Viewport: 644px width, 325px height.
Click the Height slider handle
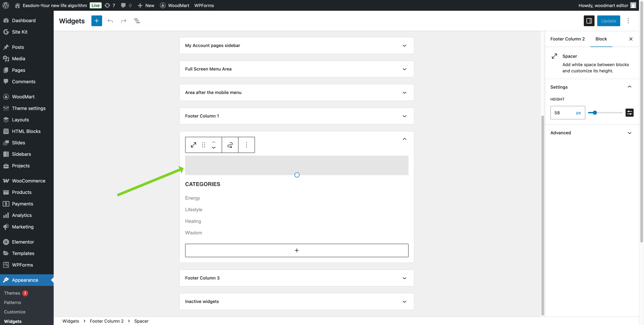click(x=595, y=113)
